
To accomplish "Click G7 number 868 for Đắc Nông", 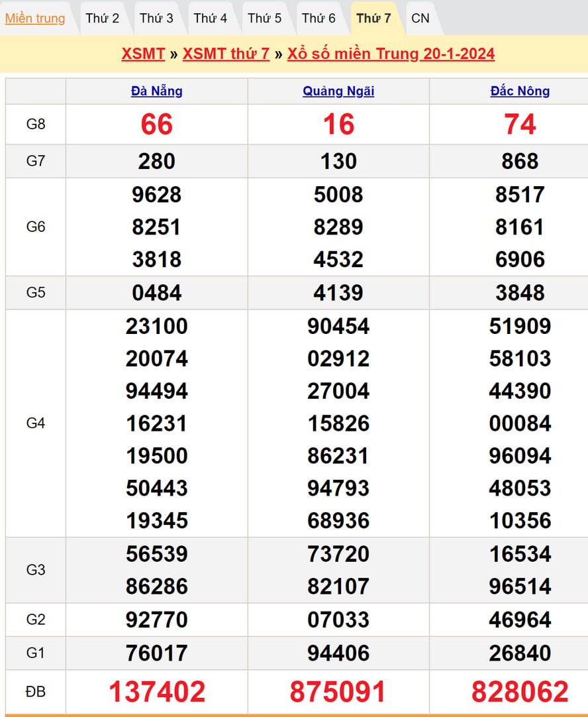I will click(x=520, y=161).
